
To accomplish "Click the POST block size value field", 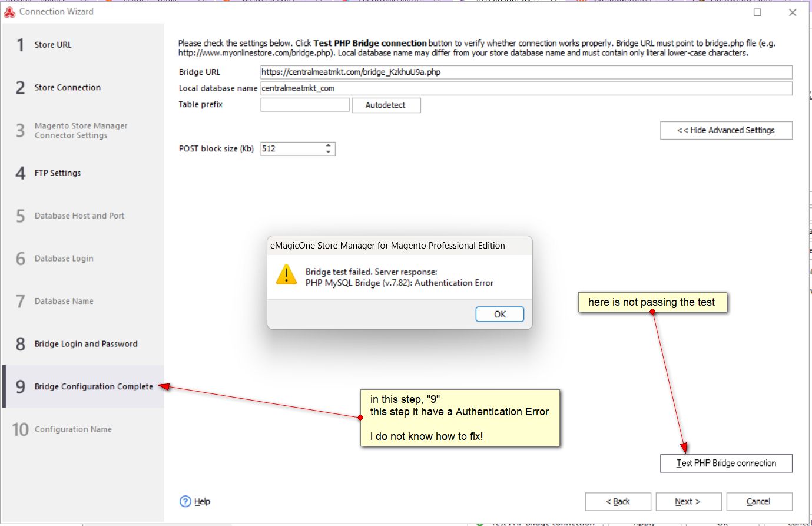I will [x=292, y=149].
